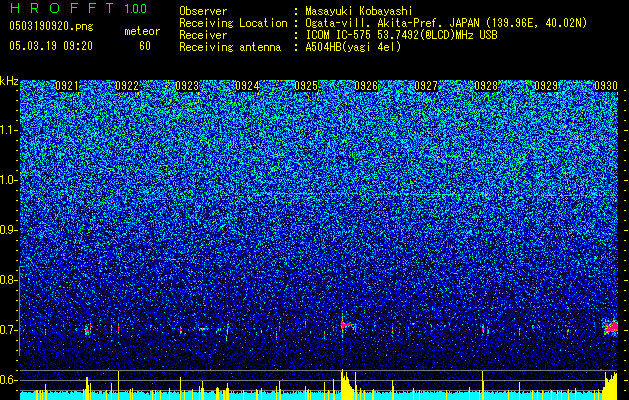This screenshot has width=629, height=400.
Task: Click the 1.0 kHz axis tick label
Action: pos(9,180)
